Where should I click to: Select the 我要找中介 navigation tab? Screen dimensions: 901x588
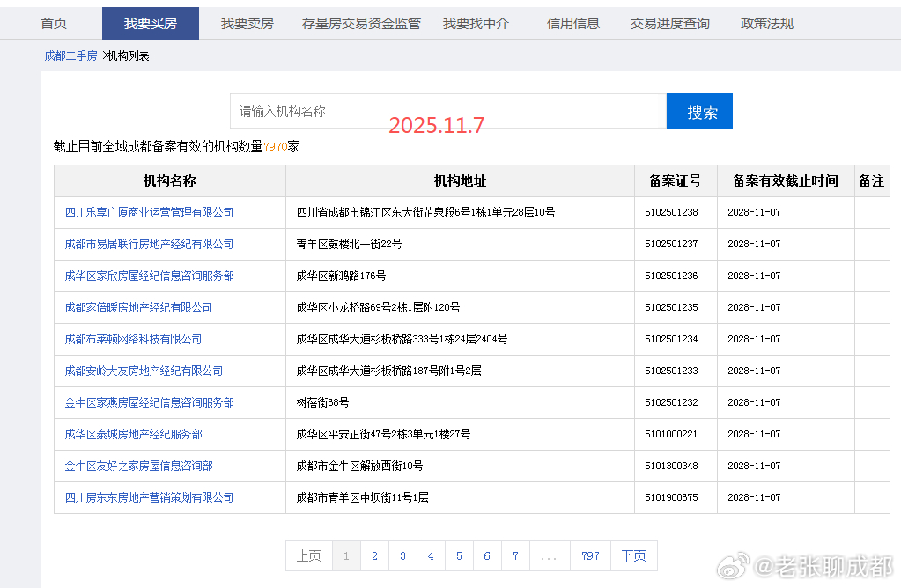pos(476,24)
